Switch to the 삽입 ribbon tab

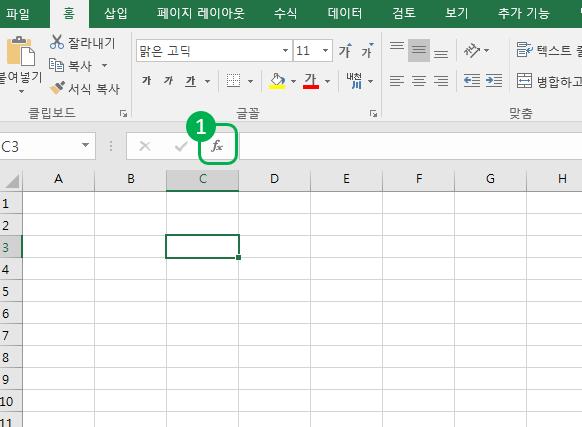(x=115, y=14)
